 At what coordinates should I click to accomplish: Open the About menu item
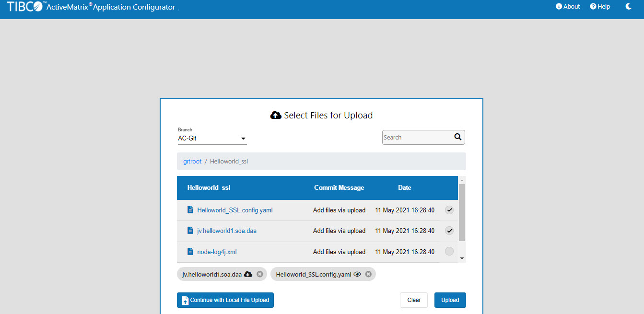click(x=568, y=7)
